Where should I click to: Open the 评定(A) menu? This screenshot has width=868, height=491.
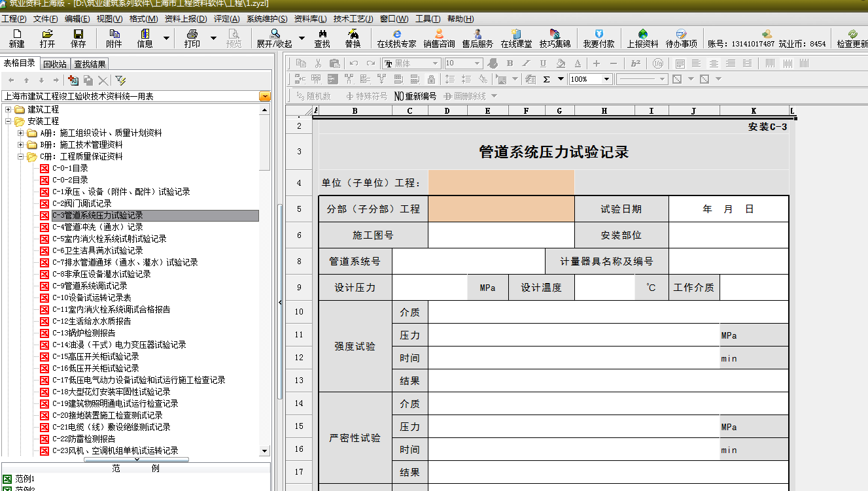226,19
